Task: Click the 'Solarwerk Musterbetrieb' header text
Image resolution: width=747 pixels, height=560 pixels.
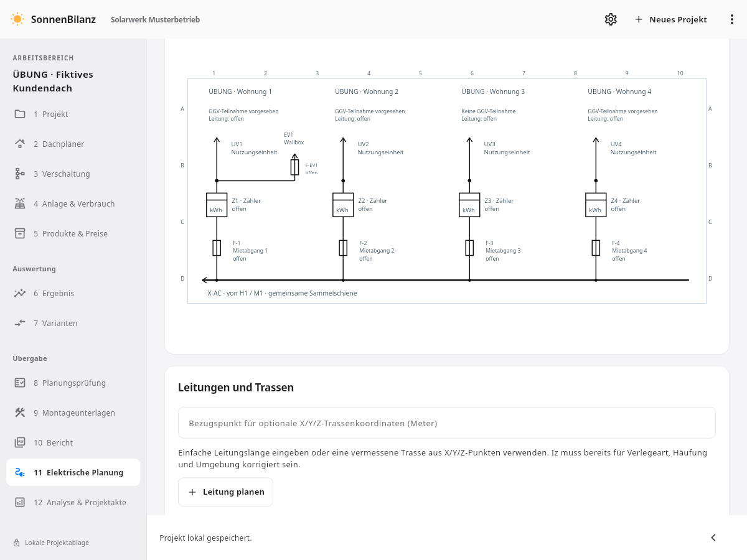Action: coord(155,19)
